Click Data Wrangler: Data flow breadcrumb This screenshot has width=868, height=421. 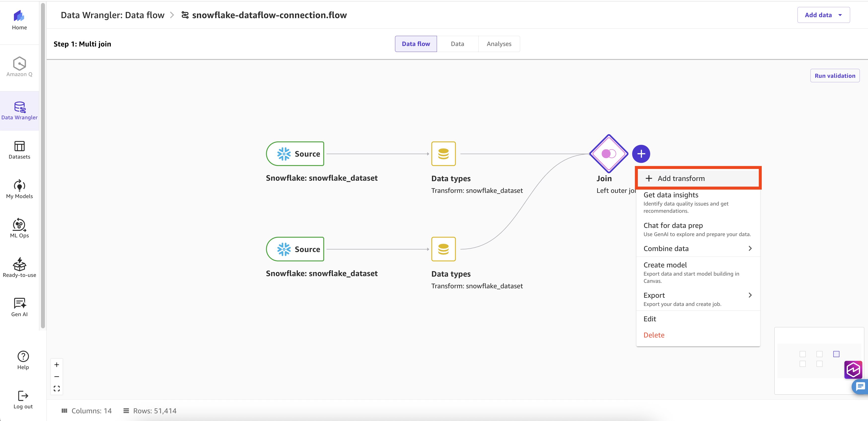point(112,15)
